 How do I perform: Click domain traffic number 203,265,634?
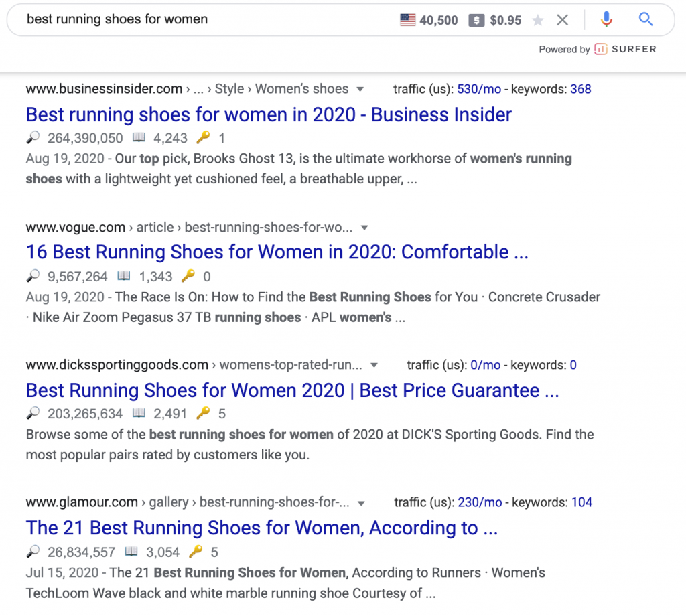85,414
